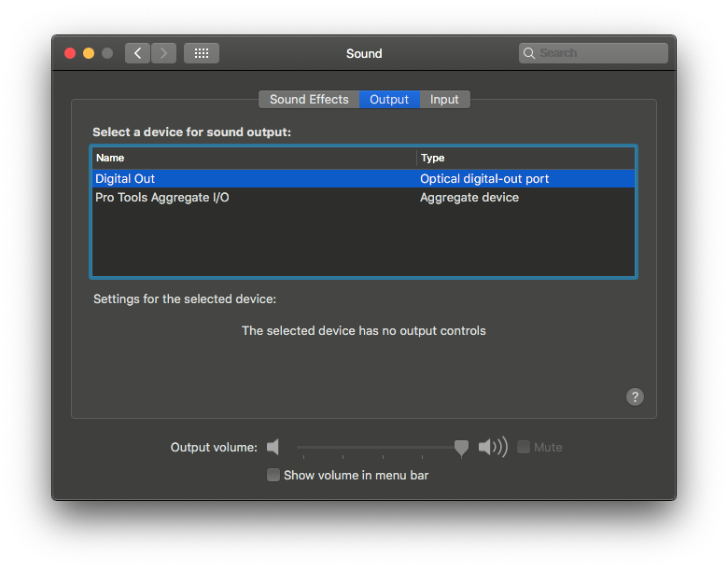Sort devices by Name column header
Screen dimensions: 728x569
tap(254, 158)
